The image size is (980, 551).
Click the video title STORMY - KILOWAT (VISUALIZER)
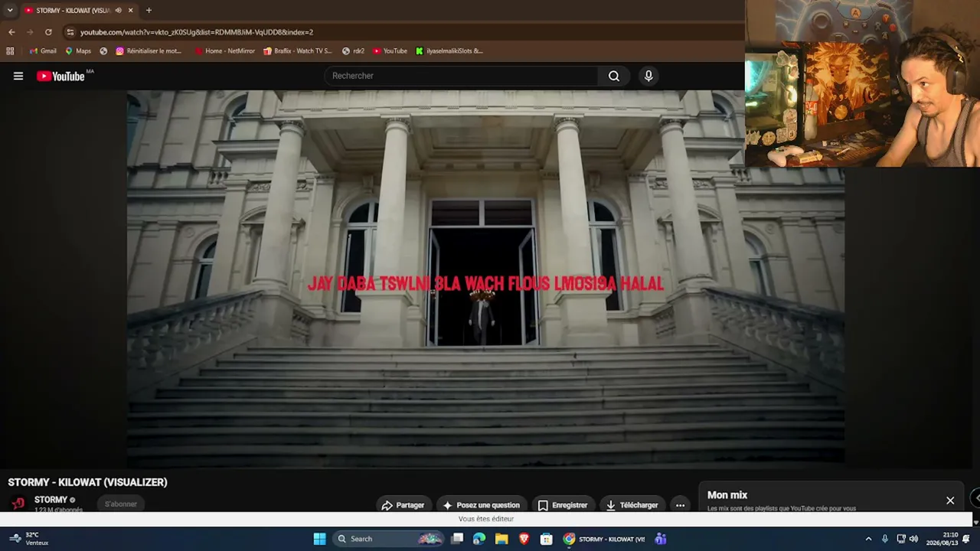tap(87, 482)
